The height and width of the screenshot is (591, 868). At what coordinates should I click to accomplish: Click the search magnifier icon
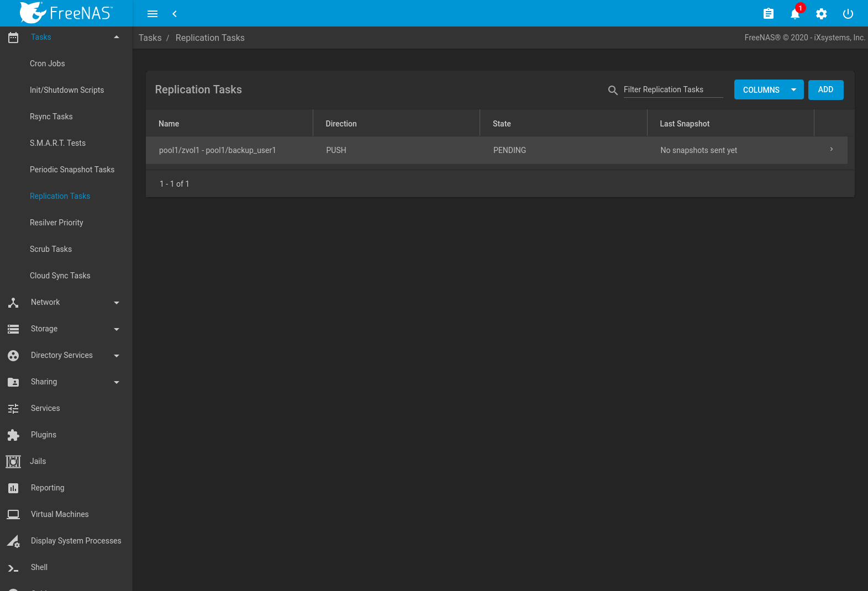(612, 90)
